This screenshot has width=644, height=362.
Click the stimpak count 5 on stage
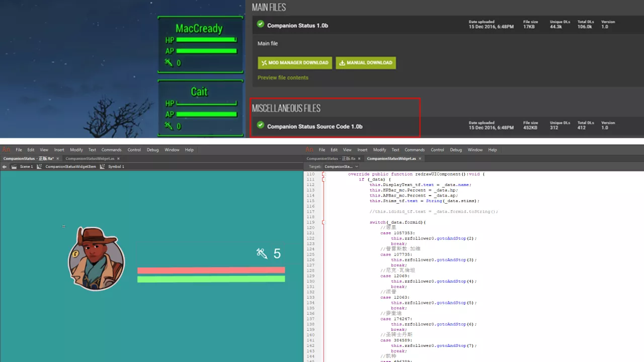click(x=277, y=254)
